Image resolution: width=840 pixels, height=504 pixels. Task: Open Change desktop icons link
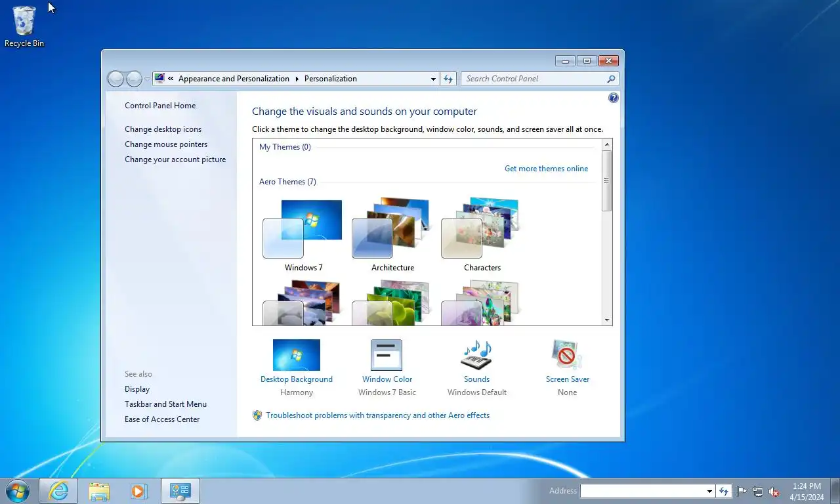(x=163, y=129)
